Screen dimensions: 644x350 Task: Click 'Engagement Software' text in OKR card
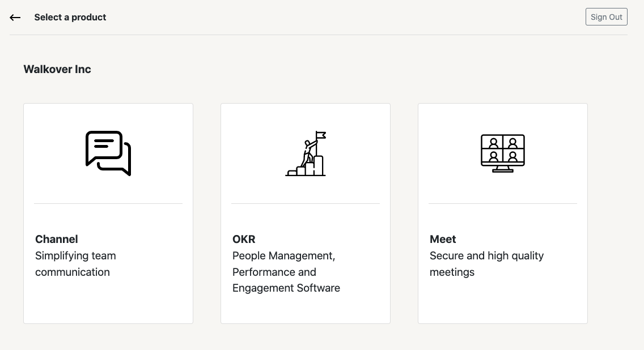(x=286, y=288)
